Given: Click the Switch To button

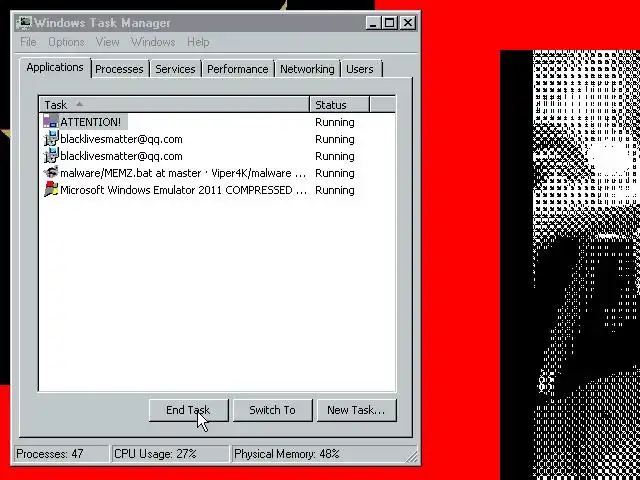Looking at the screenshot, I should 272,410.
